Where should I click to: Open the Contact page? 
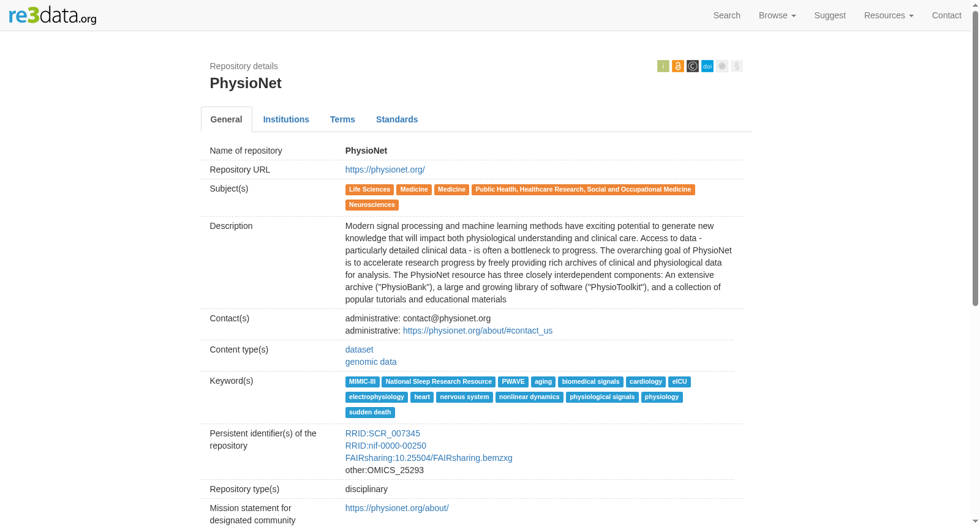coord(947,15)
